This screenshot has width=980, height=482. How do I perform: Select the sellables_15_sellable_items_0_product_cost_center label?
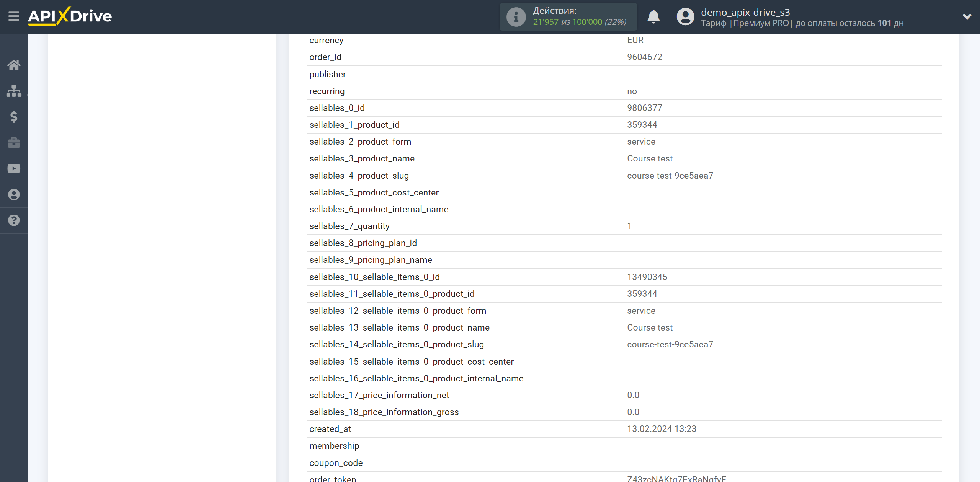(x=412, y=361)
